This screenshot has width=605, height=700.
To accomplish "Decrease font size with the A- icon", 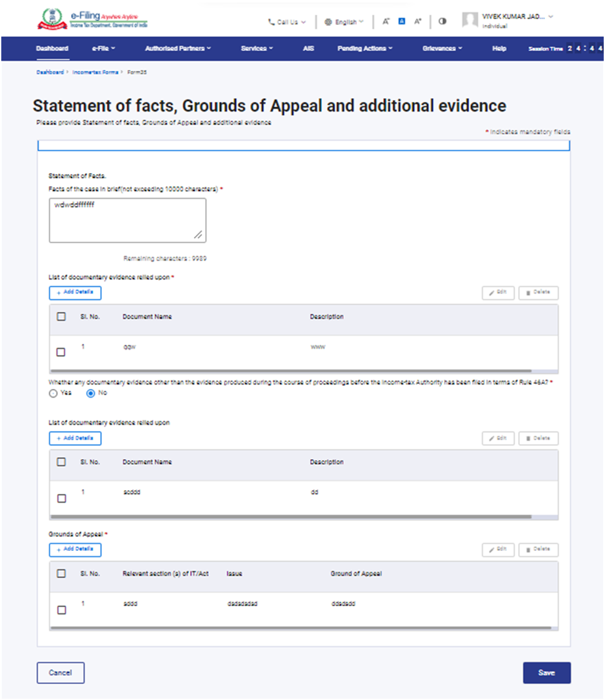I will pyautogui.click(x=385, y=21).
